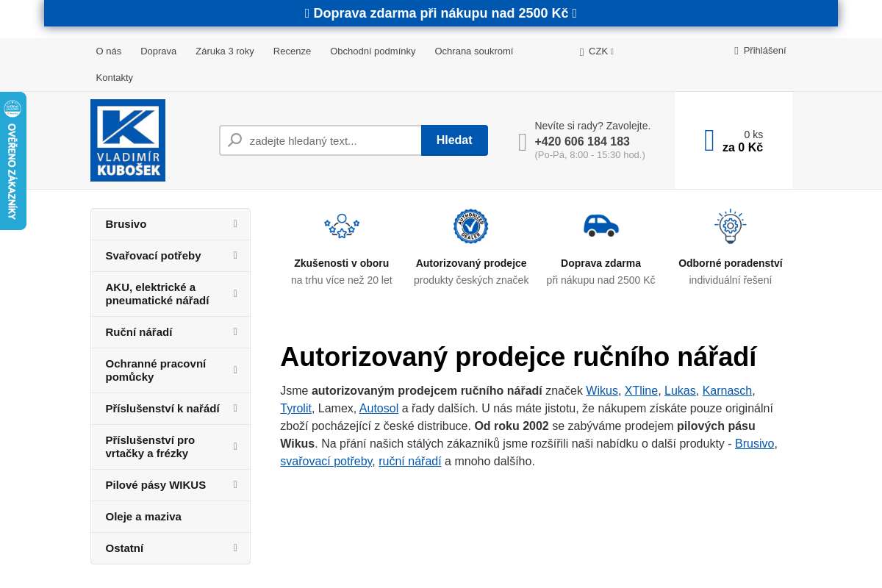Follow the Autosol brand link

[379, 409]
